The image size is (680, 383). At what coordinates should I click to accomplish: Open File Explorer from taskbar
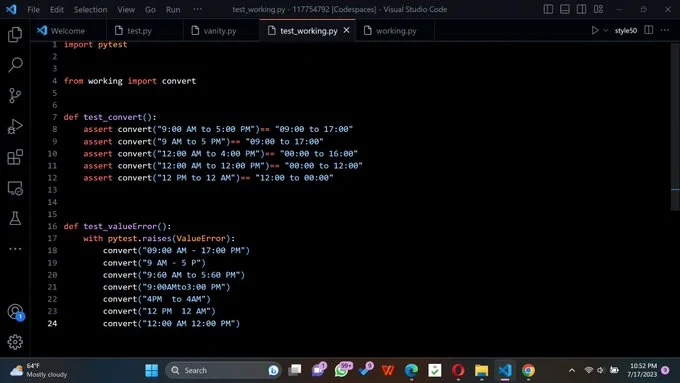click(x=481, y=370)
